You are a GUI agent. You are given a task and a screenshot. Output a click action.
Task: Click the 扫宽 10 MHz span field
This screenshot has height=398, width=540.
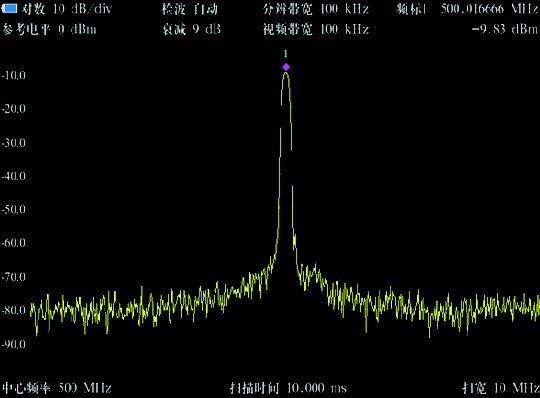(x=500, y=388)
